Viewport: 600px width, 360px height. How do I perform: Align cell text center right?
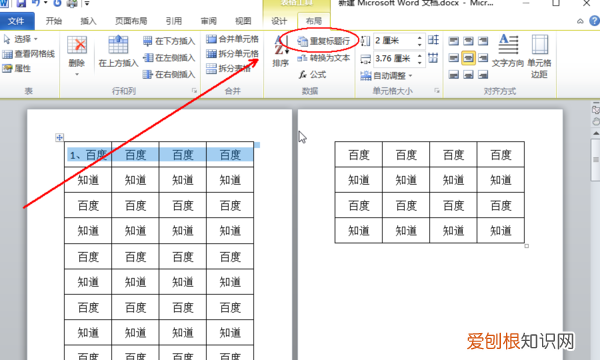point(483,58)
